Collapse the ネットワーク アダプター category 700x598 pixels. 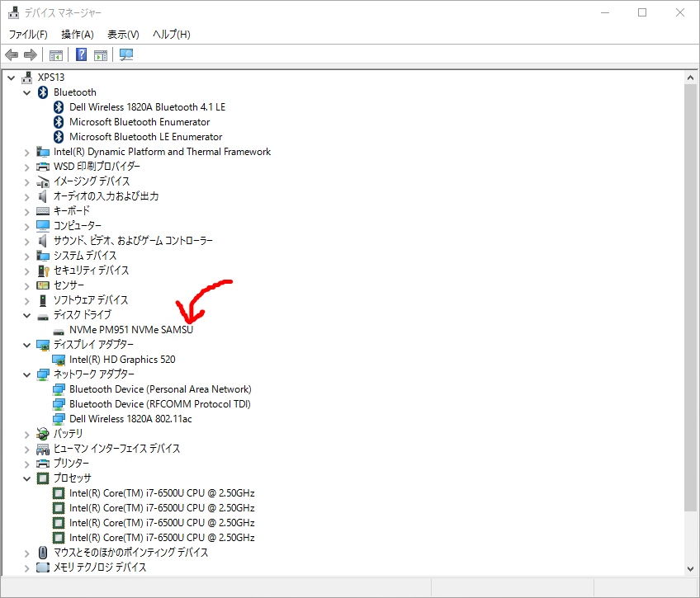(26, 374)
